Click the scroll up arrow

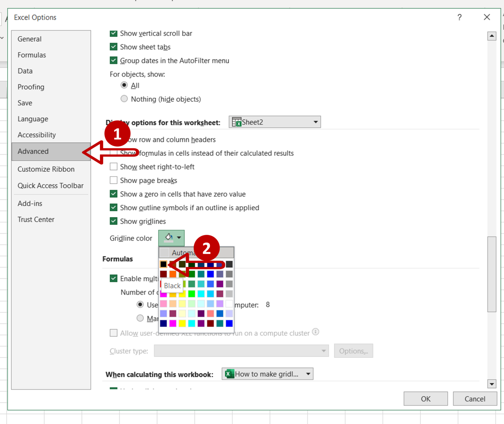click(x=492, y=36)
